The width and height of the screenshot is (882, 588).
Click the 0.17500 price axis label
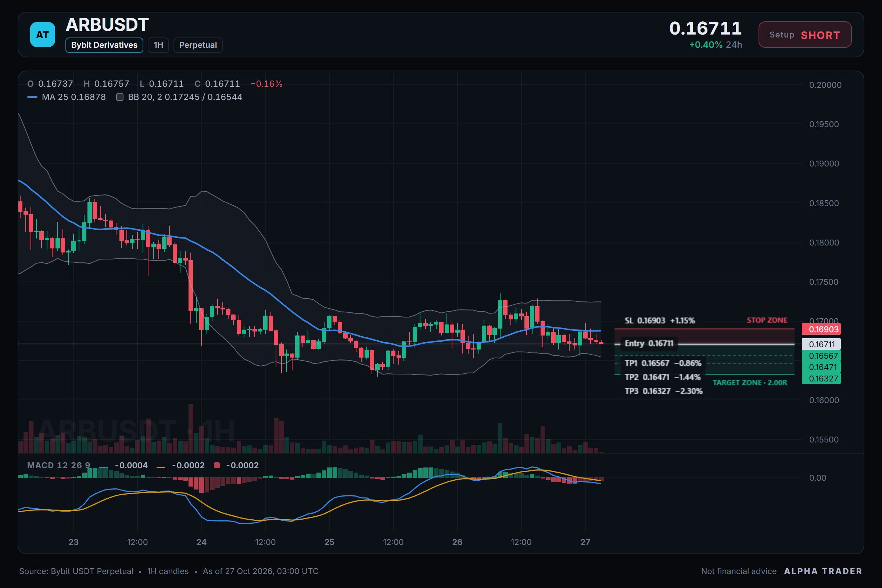click(x=824, y=282)
